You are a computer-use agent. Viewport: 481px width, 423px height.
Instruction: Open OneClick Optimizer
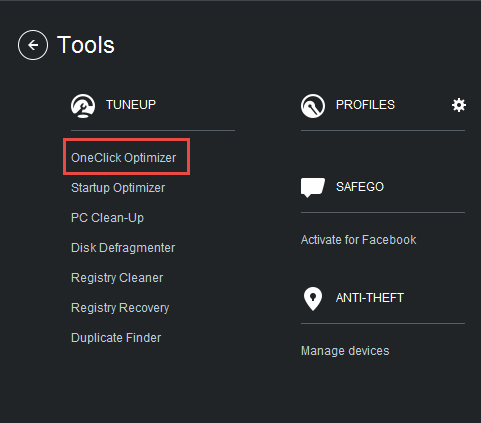pyautogui.click(x=123, y=158)
